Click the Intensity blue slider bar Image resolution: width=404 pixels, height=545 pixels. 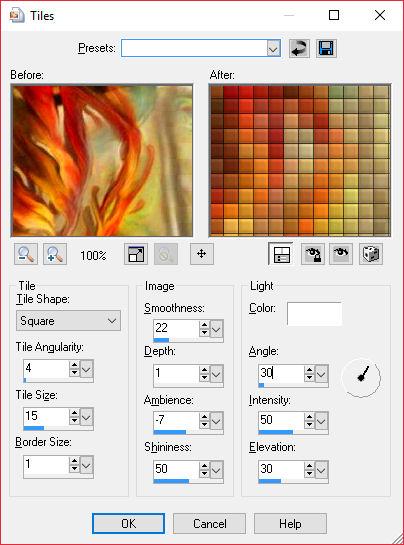(276, 432)
